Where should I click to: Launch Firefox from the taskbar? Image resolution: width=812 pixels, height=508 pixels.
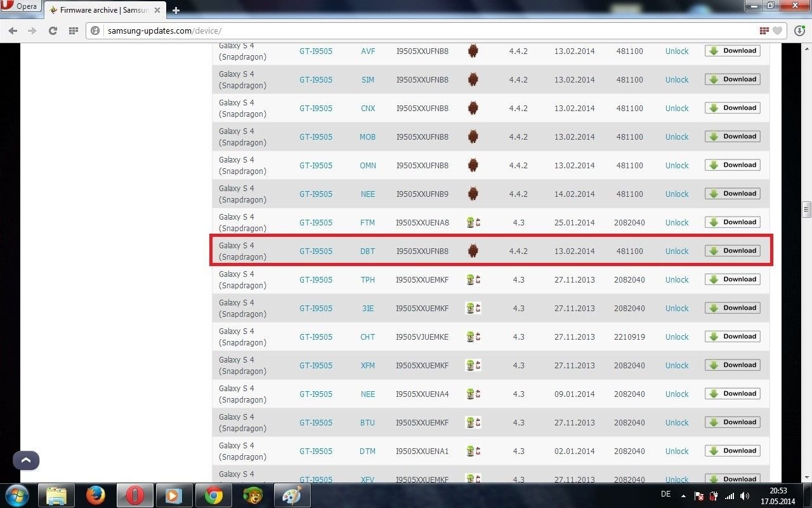(x=96, y=495)
